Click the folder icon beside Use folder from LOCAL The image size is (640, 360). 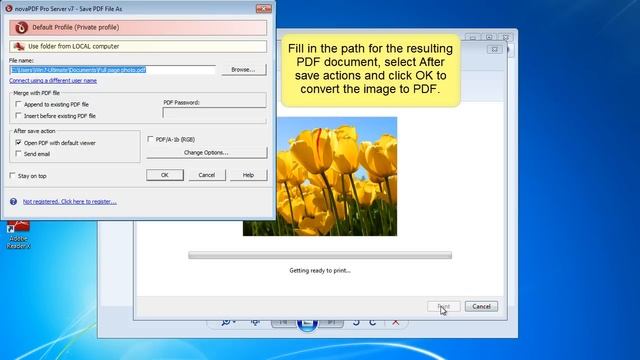pos(19,46)
